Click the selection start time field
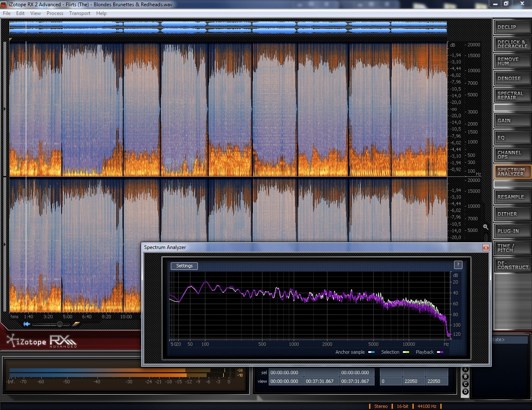 point(286,372)
